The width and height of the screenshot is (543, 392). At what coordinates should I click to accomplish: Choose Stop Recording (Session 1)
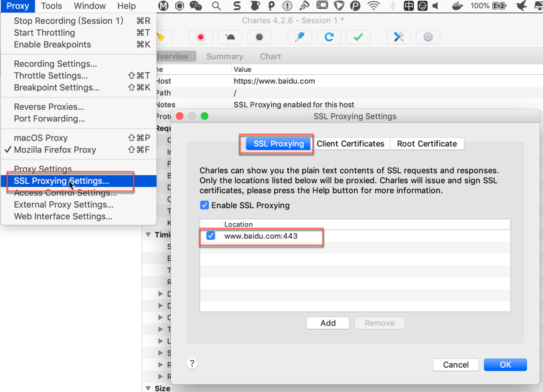[79, 21]
